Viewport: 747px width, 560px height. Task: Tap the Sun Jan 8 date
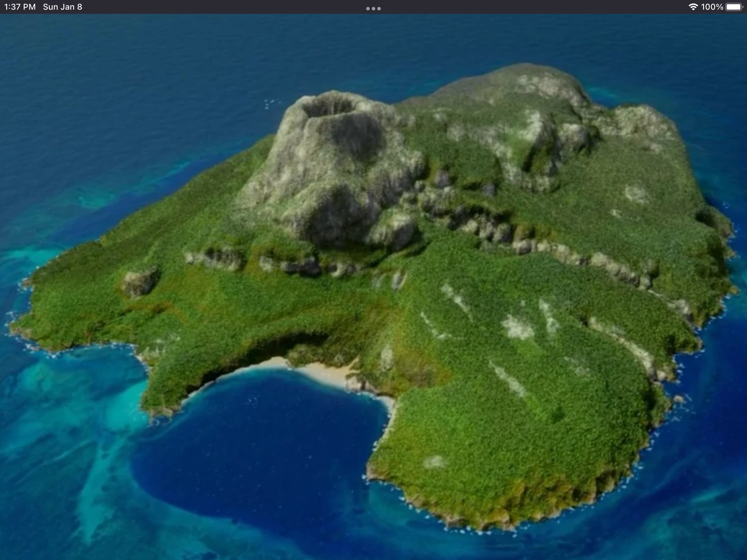(x=63, y=7)
